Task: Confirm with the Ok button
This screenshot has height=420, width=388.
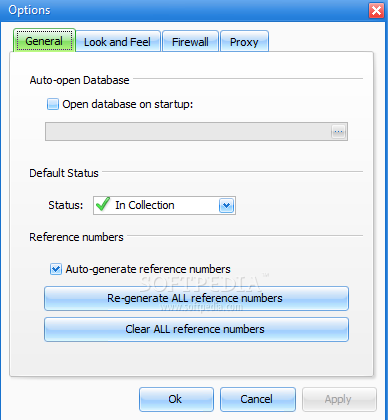Action: click(176, 399)
